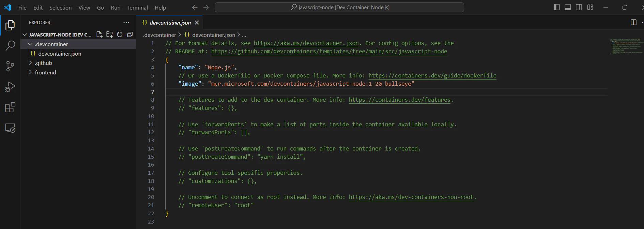Go back in navigation history
This screenshot has height=229, width=644.
click(x=195, y=8)
